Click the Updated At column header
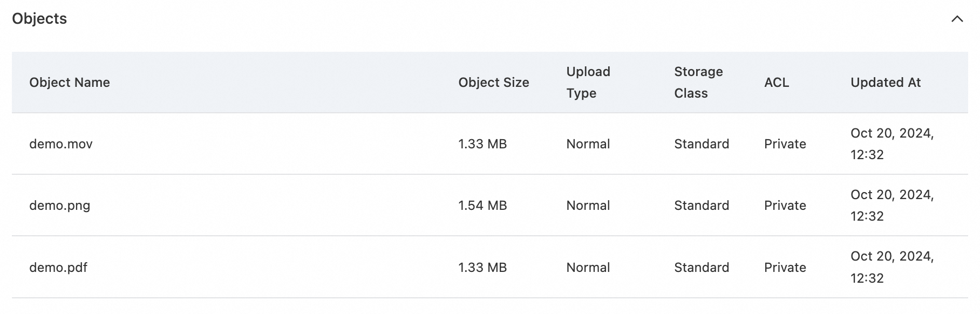The height and width of the screenshot is (314, 980). [x=885, y=83]
